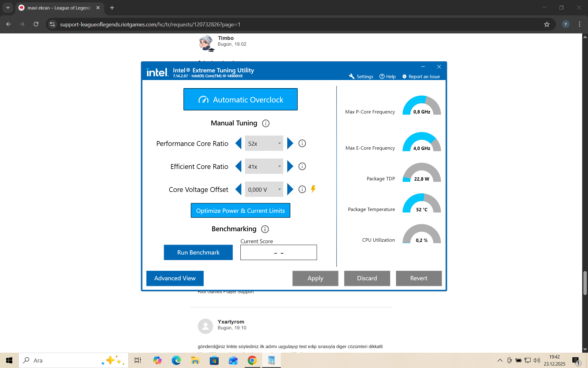This screenshot has height=368, width=588.
Task: Click the Max P-Core Frequency gauge
Action: pyautogui.click(x=422, y=105)
